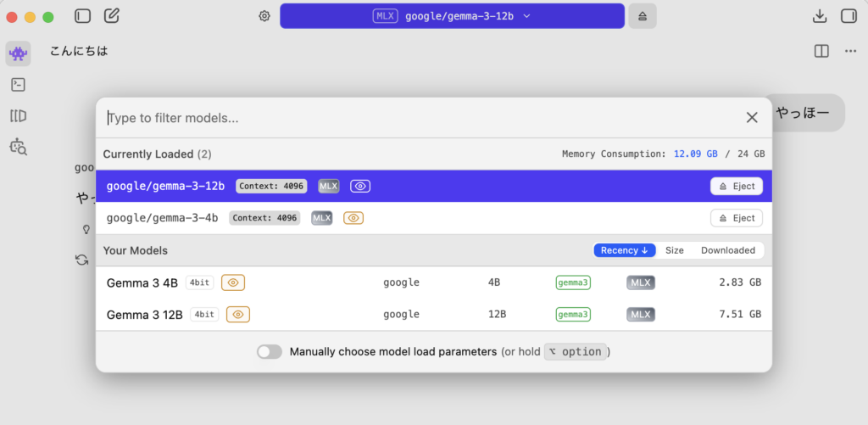The width and height of the screenshot is (868, 425).
Task: Open the downloads icon in the title bar
Action: [820, 16]
